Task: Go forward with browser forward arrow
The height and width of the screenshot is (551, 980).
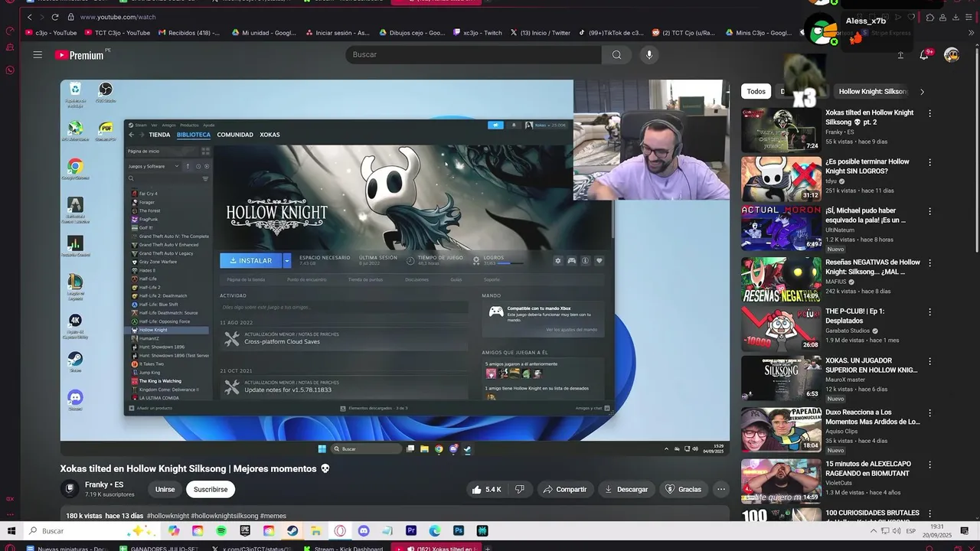Action: [x=41, y=17]
